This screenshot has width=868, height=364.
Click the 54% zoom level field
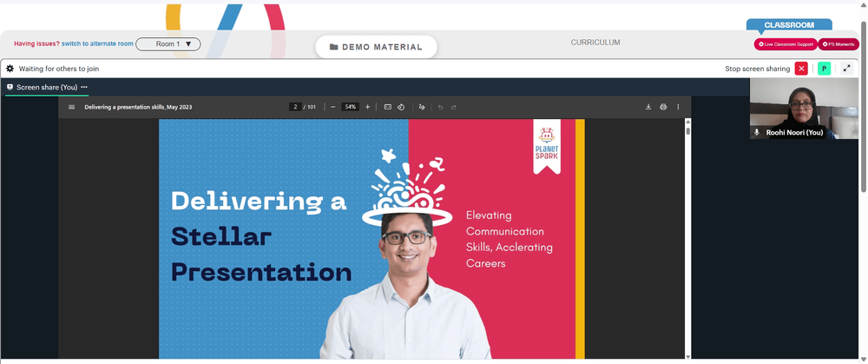pos(350,107)
